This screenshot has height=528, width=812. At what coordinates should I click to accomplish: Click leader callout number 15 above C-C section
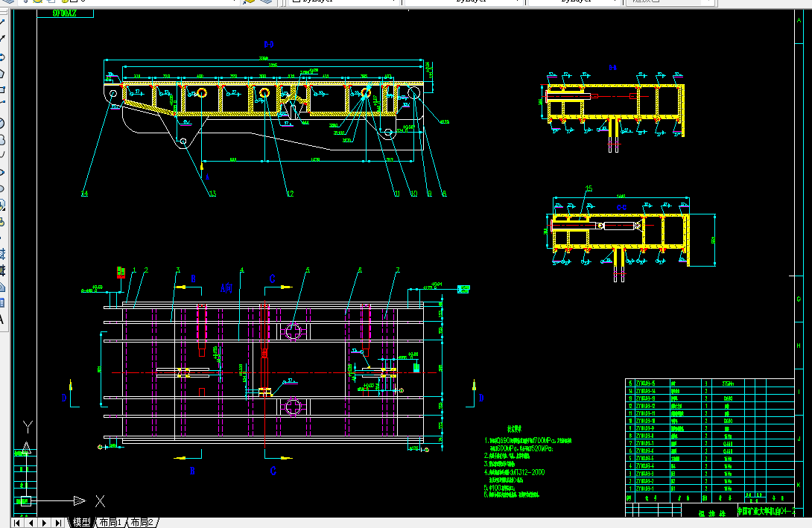tap(589, 189)
